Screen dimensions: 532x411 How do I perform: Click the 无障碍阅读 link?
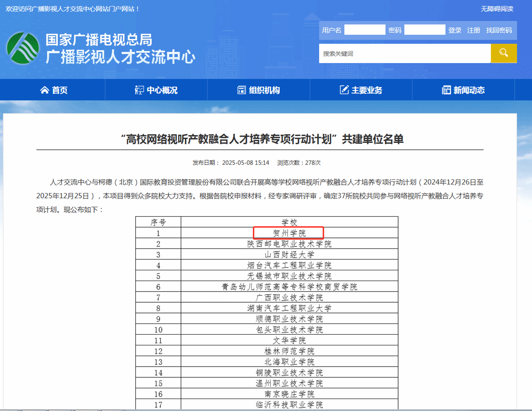[497, 9]
